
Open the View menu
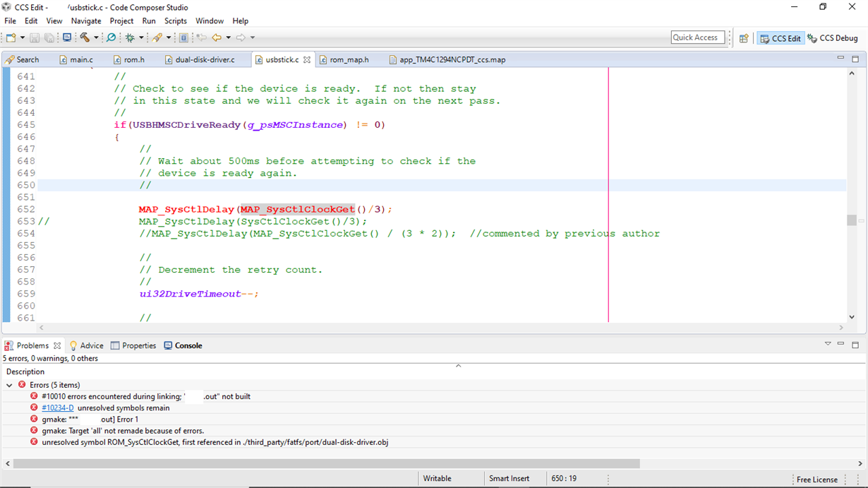coord(54,21)
